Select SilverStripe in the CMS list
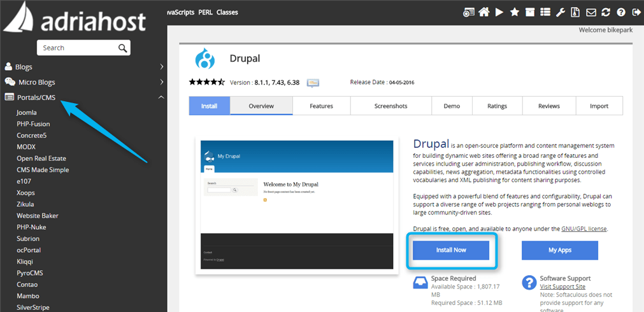Screen dimensions: 644x312 coord(33,308)
